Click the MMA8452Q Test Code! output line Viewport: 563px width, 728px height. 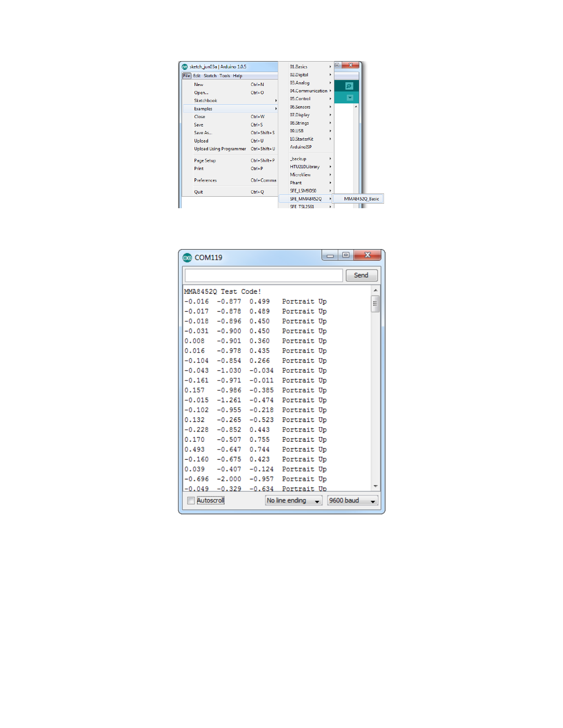(223, 291)
